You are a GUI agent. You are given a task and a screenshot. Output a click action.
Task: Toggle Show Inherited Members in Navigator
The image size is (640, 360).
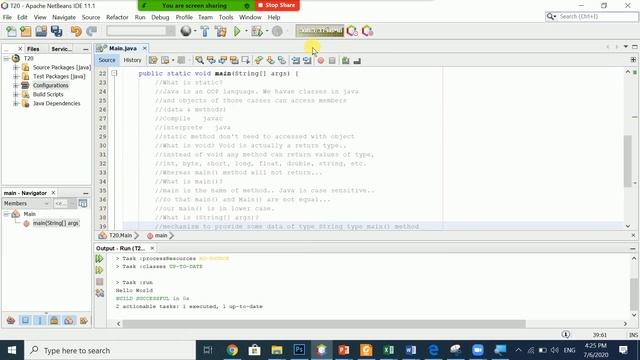click(11, 320)
